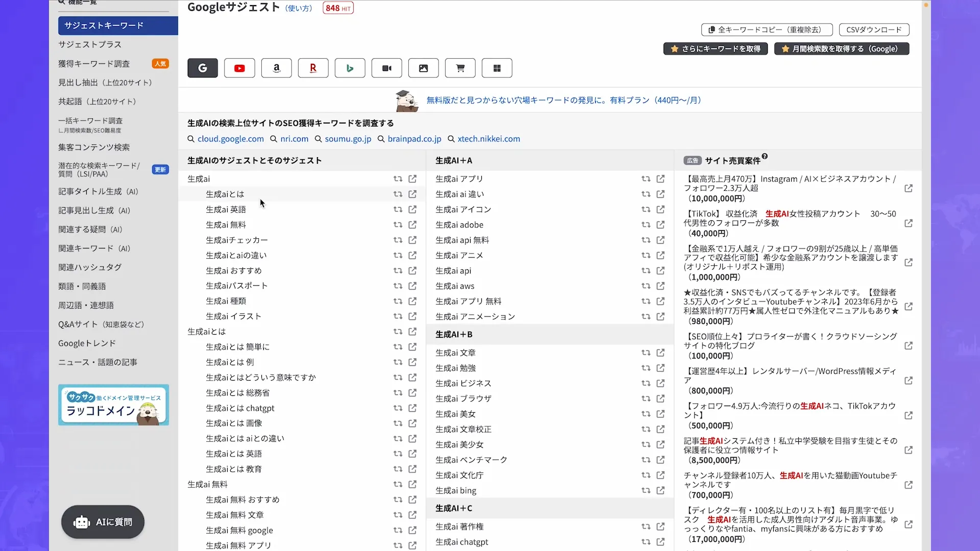Screen dimensions: 980x551
Task: Open Google video suggestions via camera icon
Action: point(386,68)
